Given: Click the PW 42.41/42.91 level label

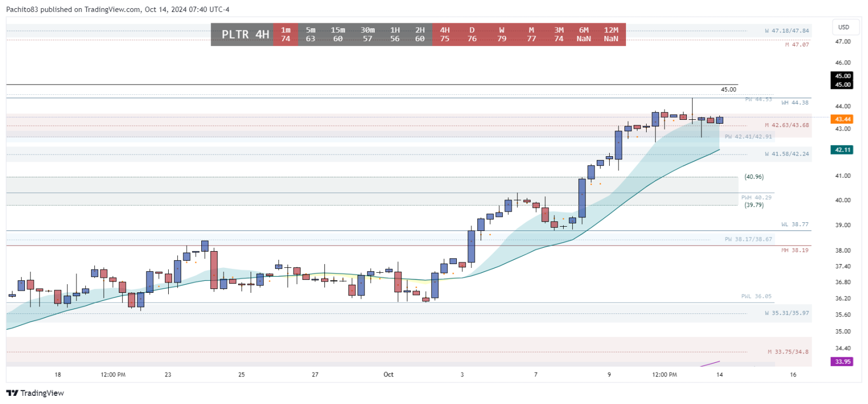Looking at the screenshot, I should (748, 137).
